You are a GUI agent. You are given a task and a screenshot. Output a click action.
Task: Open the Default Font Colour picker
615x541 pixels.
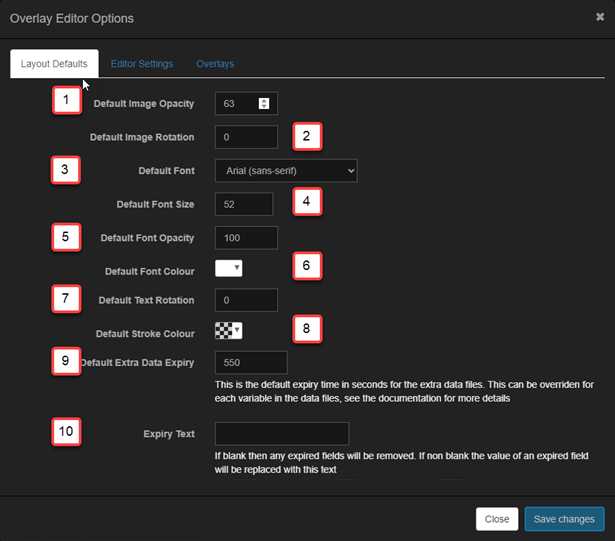coord(229,268)
